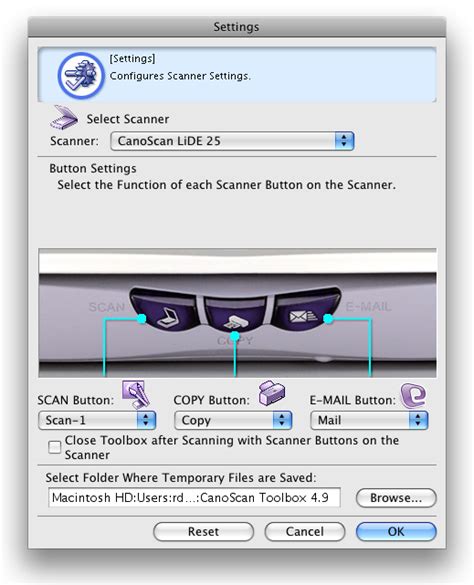Click the Settings gear icon in the banner
The width and height of the screenshot is (474, 585).
pos(81,75)
